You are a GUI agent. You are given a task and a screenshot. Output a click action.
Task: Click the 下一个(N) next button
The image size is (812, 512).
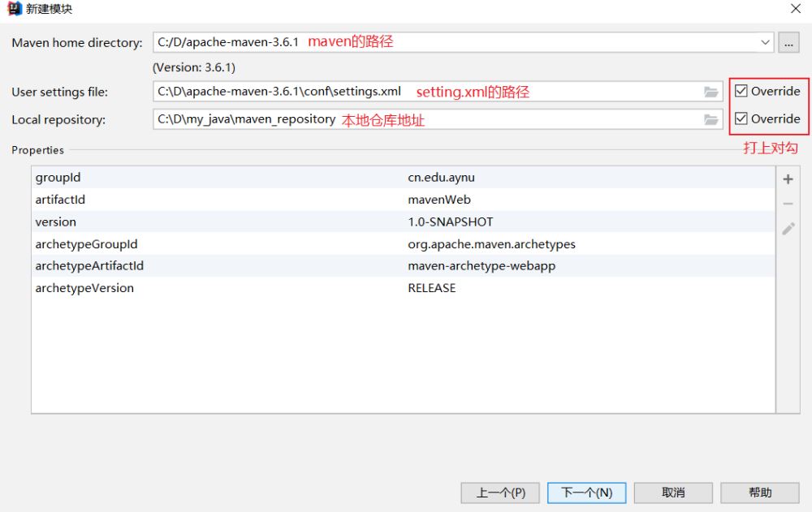pos(587,493)
